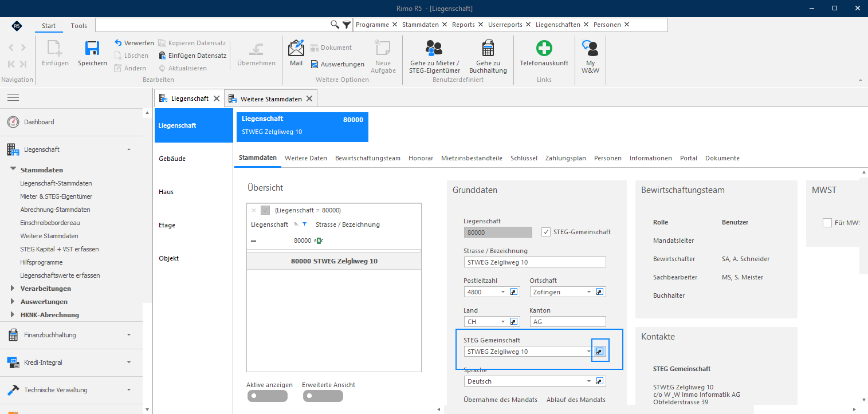Viewport: 868px width, 414px height.
Task: Click the My W&W icon
Action: point(590,48)
